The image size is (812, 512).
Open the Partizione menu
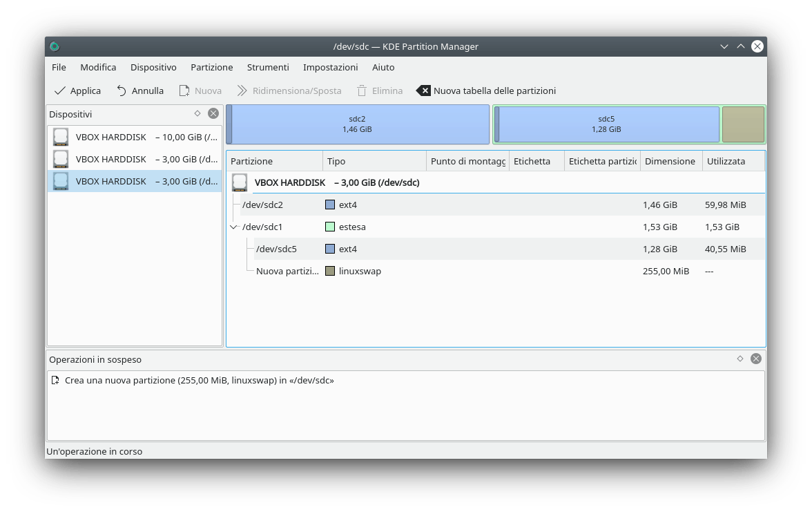[x=211, y=67]
